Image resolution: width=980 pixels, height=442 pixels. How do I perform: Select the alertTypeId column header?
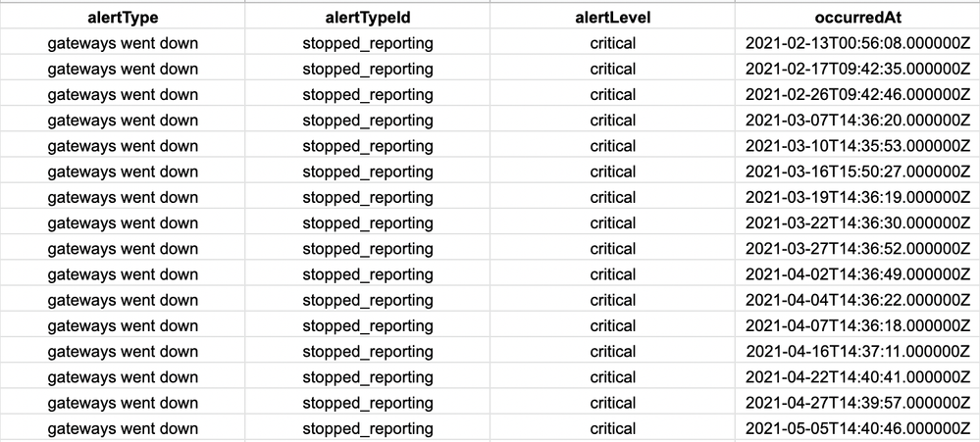pos(368,17)
